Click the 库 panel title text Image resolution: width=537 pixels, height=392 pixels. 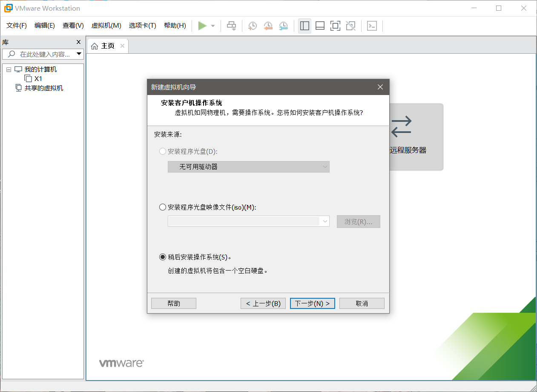(6, 42)
